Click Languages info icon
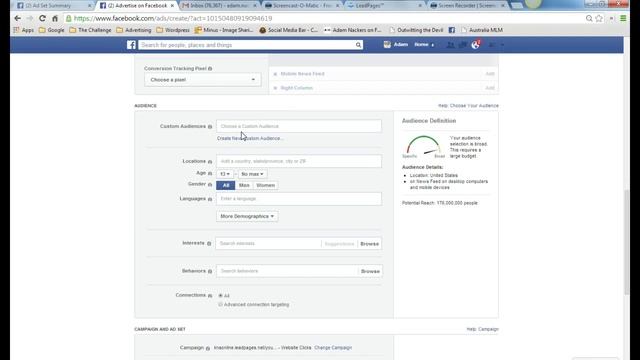640x360 pixels. (210, 199)
